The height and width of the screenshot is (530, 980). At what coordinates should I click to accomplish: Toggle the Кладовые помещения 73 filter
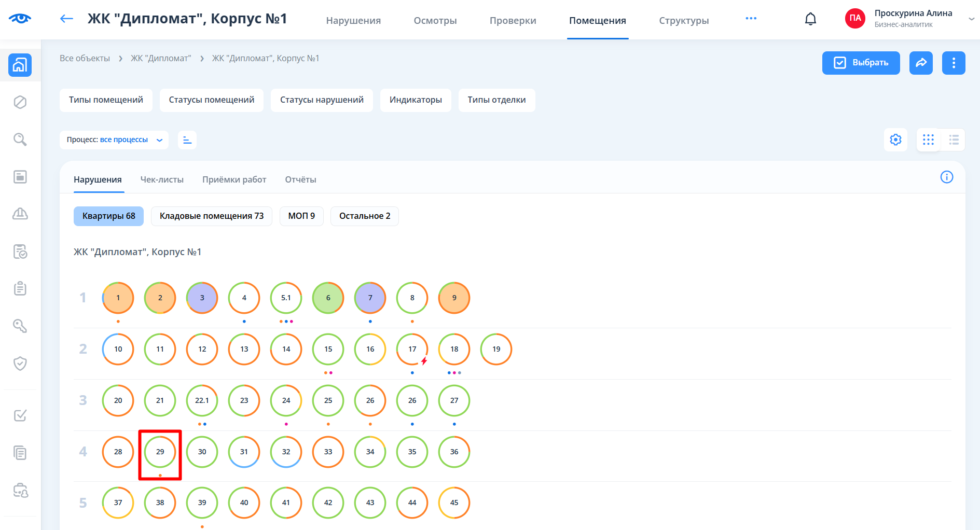coord(212,216)
